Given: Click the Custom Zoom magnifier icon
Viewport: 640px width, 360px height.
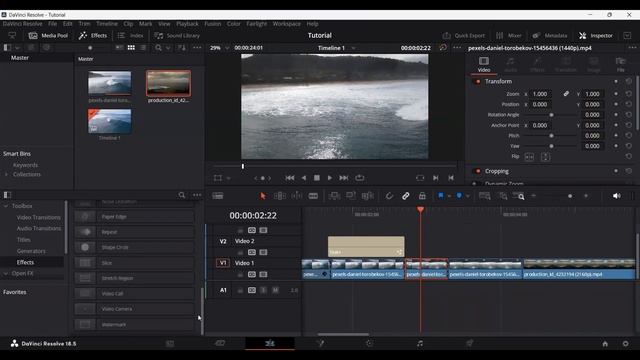Looking at the screenshot, I should tap(519, 196).
